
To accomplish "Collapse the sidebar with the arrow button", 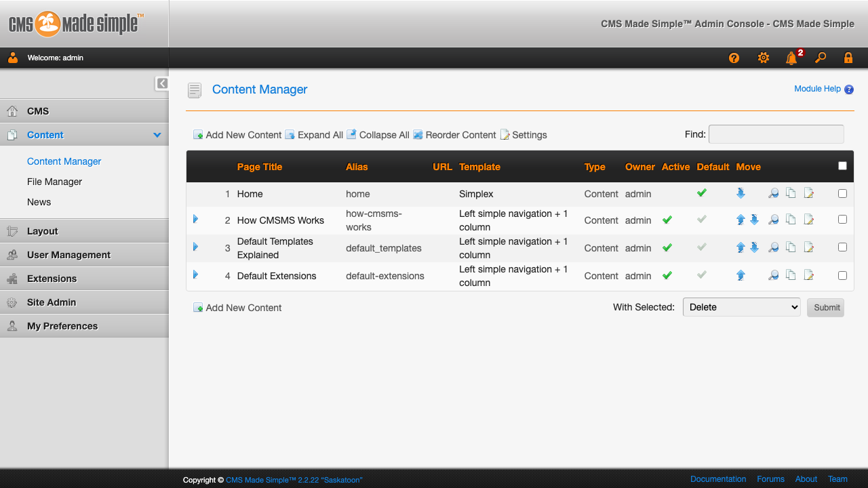I will click(x=162, y=83).
